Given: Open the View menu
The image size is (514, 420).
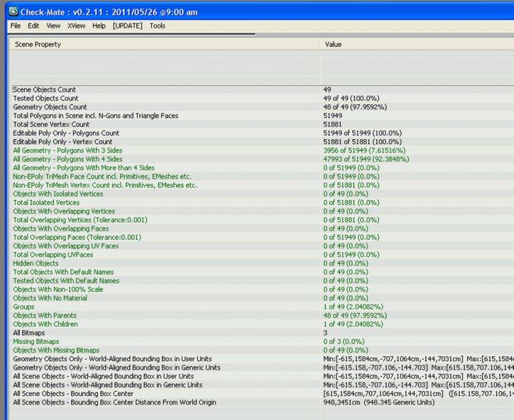Looking at the screenshot, I should tap(54, 26).
